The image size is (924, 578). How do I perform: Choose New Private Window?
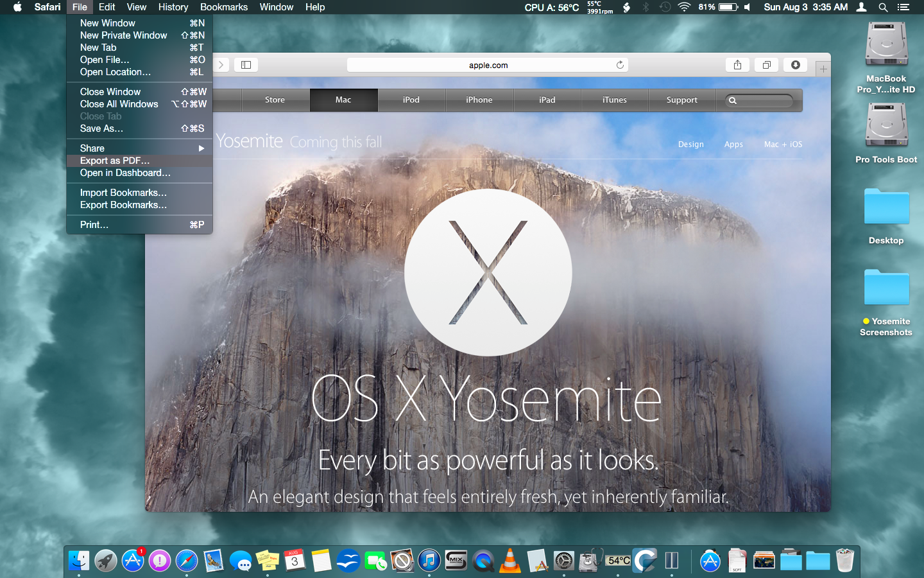pos(139,35)
